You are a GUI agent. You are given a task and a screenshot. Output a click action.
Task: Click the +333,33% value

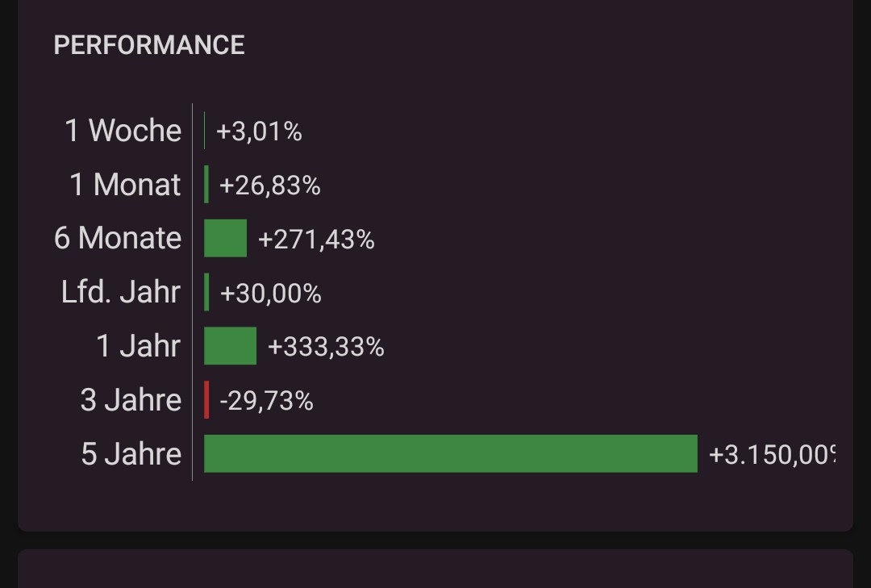pos(326,347)
